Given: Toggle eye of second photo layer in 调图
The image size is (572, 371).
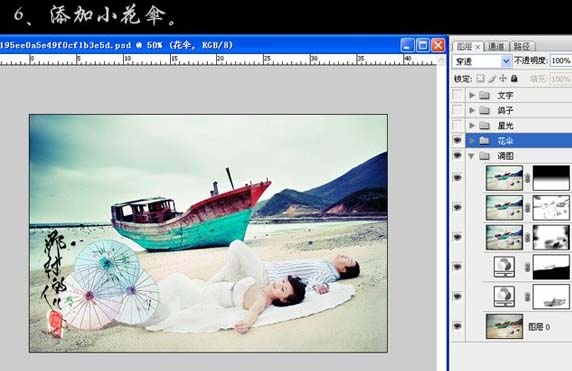Looking at the screenshot, I should click(457, 207).
